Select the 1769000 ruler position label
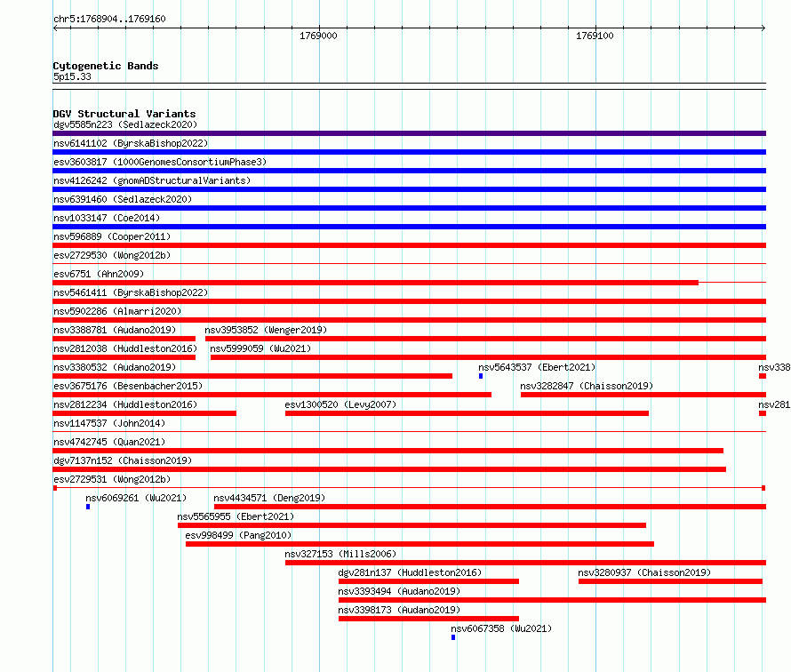This screenshot has height=672, width=791. tap(318, 36)
